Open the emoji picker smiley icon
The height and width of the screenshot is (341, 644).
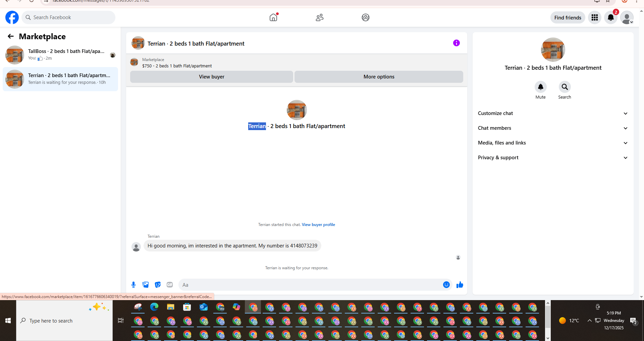(x=446, y=285)
